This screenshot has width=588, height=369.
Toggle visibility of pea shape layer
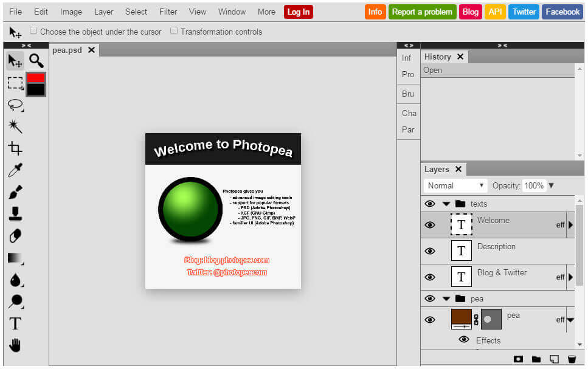430,320
